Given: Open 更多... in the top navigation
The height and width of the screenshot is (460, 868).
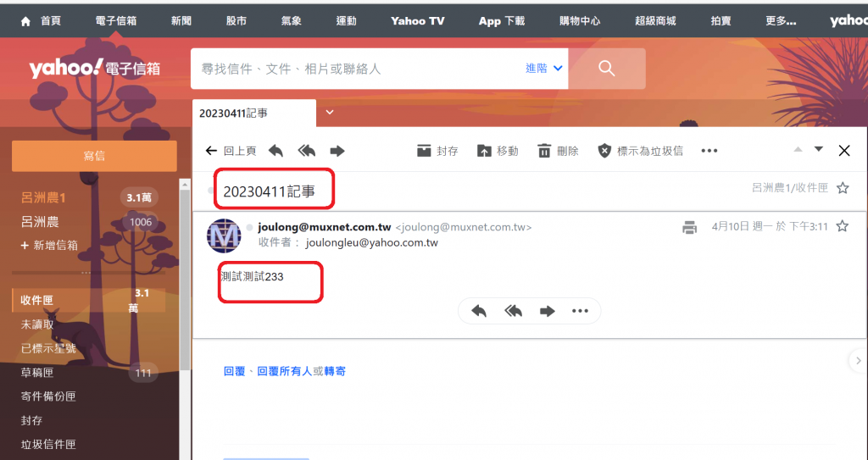Looking at the screenshot, I should (x=781, y=21).
